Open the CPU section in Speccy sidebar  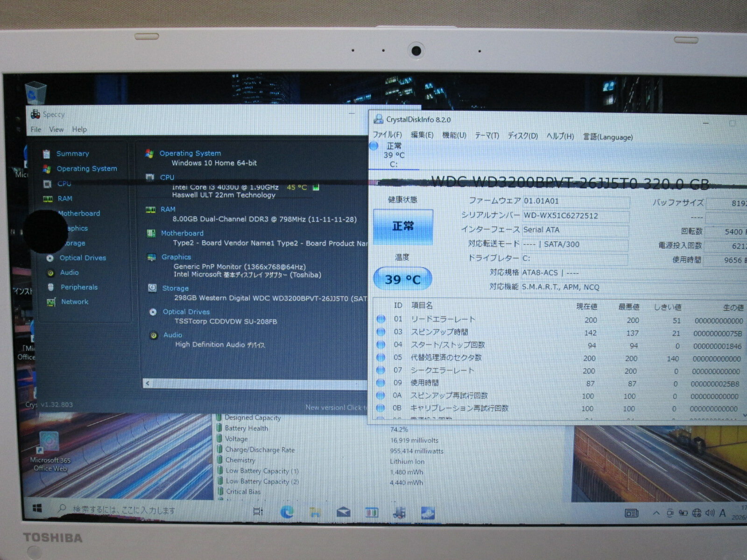pyautogui.click(x=64, y=183)
